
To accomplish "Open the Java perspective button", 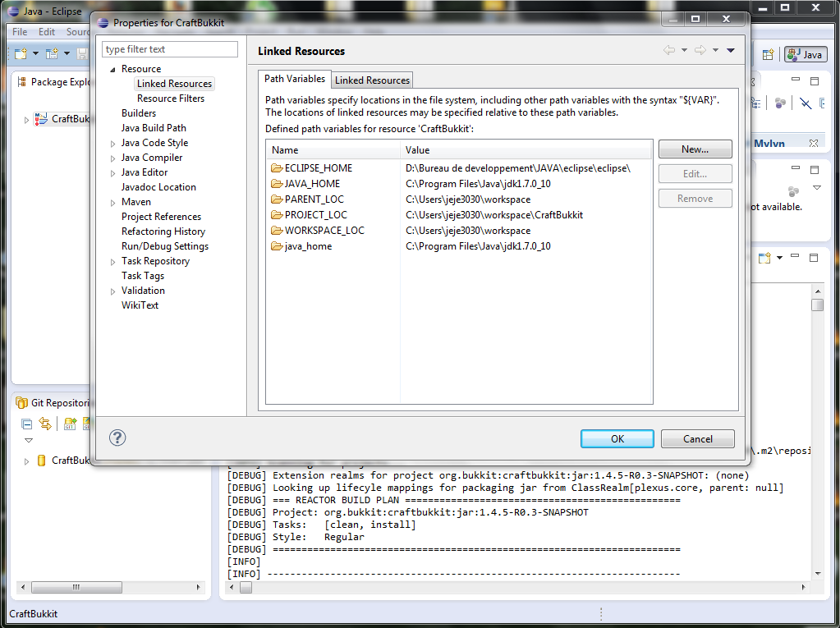I will pyautogui.click(x=805, y=54).
